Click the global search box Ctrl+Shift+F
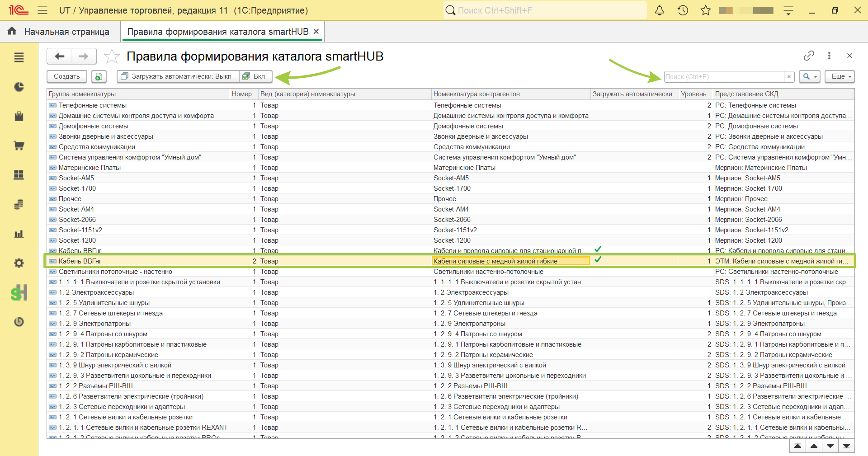This screenshot has width=868, height=456. click(x=545, y=10)
